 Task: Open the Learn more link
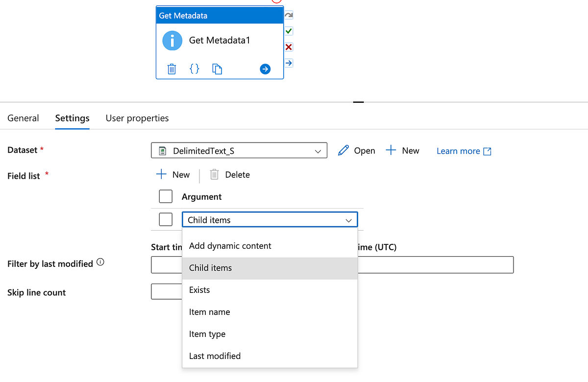[x=459, y=151]
